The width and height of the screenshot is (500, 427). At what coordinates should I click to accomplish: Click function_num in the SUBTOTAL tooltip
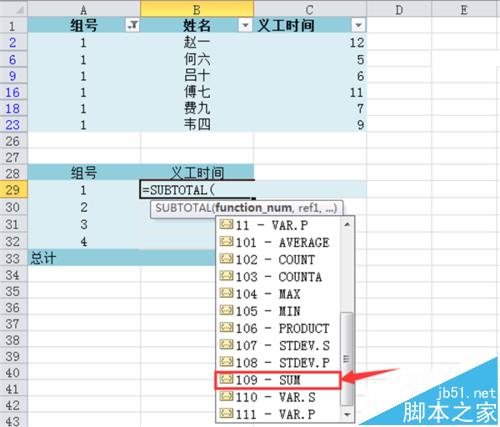(x=253, y=208)
